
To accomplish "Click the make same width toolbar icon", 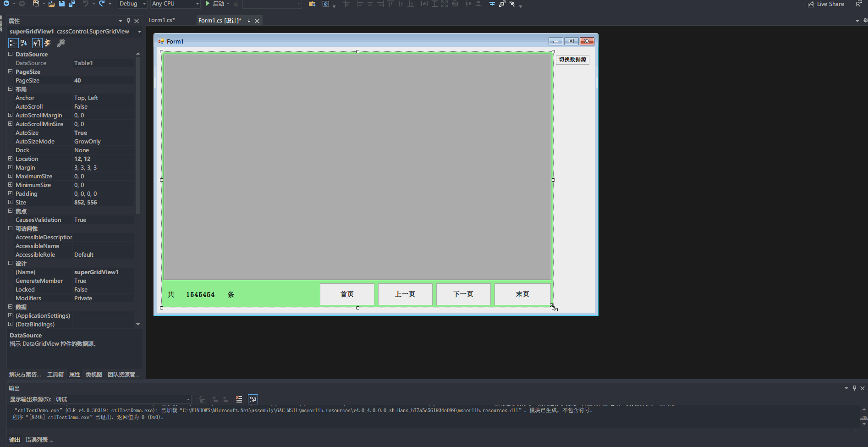I will tap(424, 4).
